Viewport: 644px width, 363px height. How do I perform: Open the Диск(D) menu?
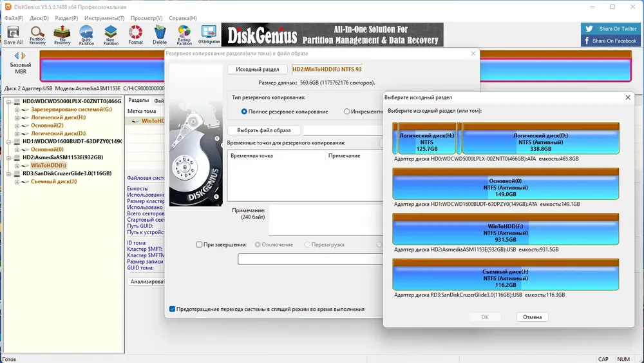pos(39,18)
